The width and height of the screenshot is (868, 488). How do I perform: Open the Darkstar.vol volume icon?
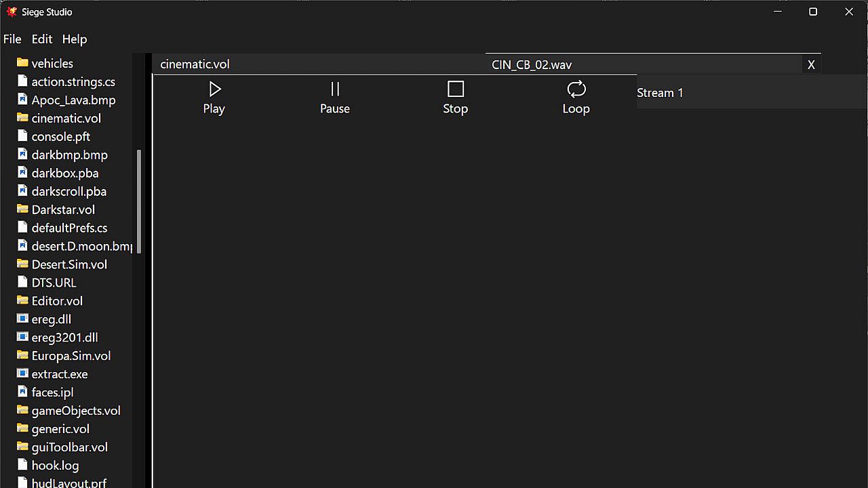point(22,209)
